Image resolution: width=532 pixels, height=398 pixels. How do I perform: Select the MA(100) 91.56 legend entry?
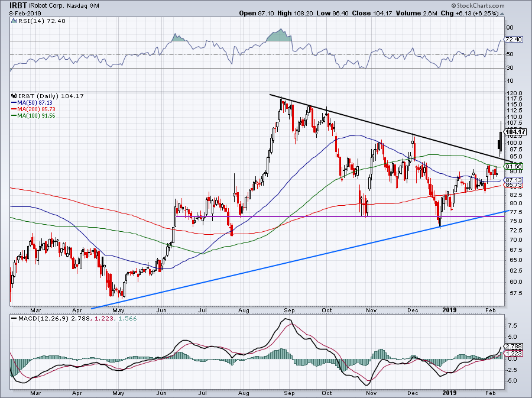33,116
